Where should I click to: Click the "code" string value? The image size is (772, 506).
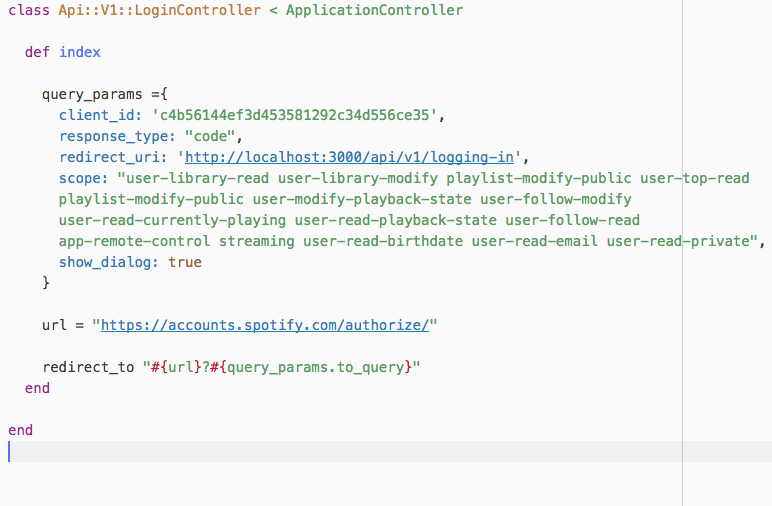pyautogui.click(x=210, y=136)
